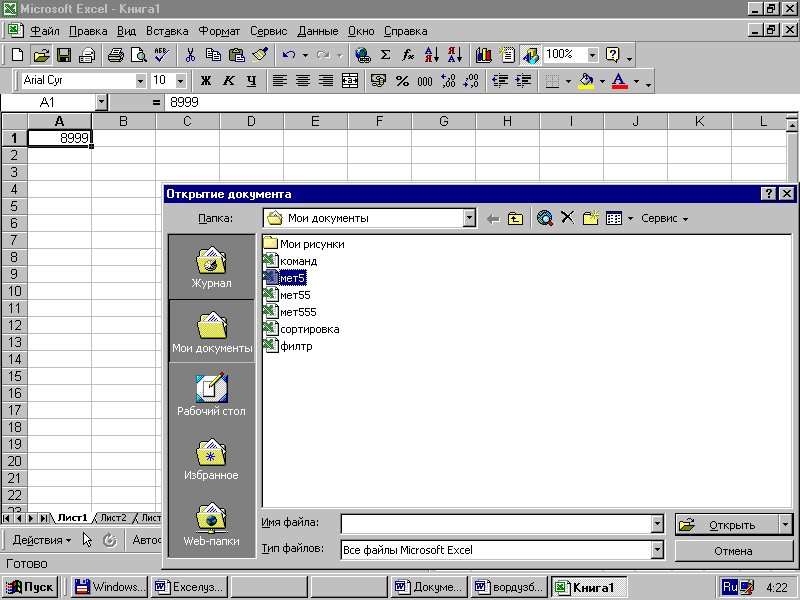Open the Name Box dropdown arrow
Viewport: 800px width, 600px height.
pos(101,103)
